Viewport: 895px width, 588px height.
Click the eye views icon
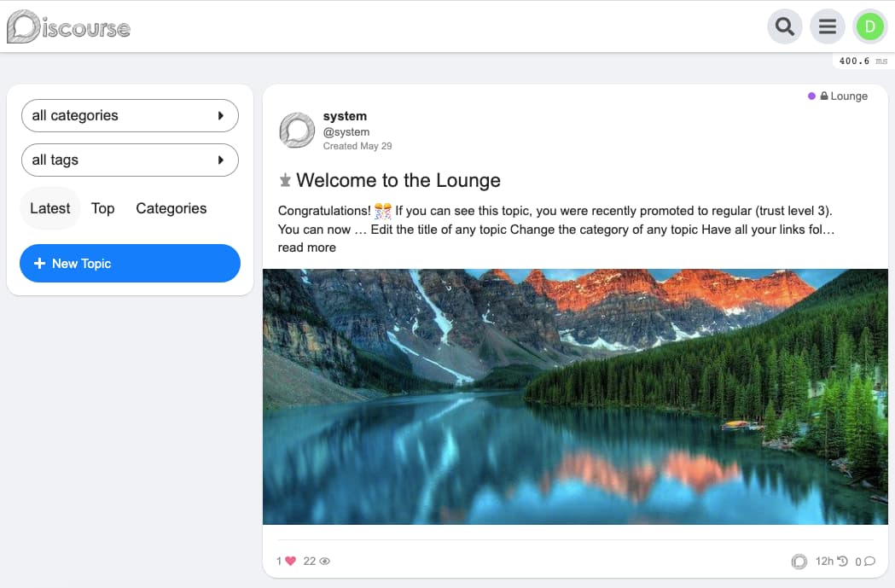point(324,561)
